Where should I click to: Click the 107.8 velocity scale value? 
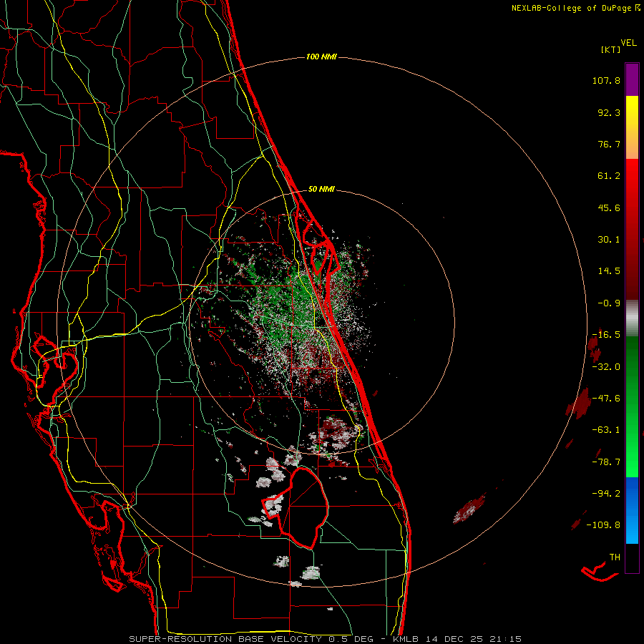click(606, 80)
